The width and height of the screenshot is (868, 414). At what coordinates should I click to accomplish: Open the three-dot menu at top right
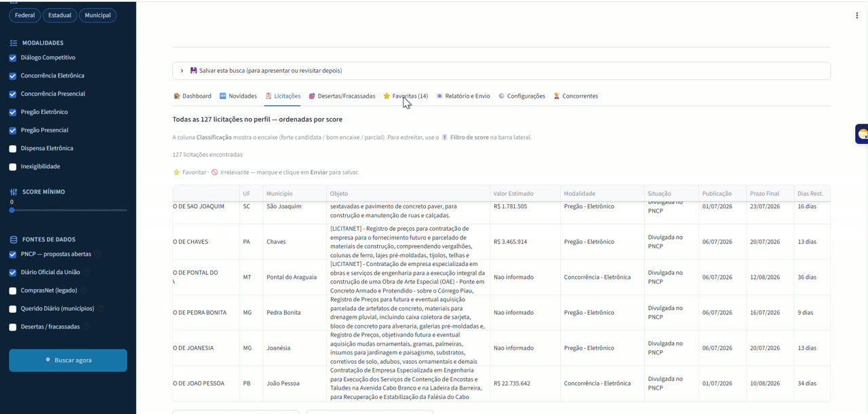(x=857, y=16)
